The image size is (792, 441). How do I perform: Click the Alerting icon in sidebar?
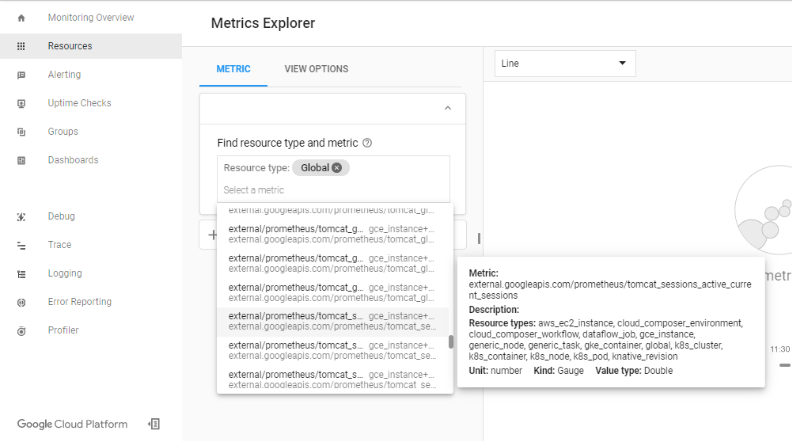[x=21, y=75]
